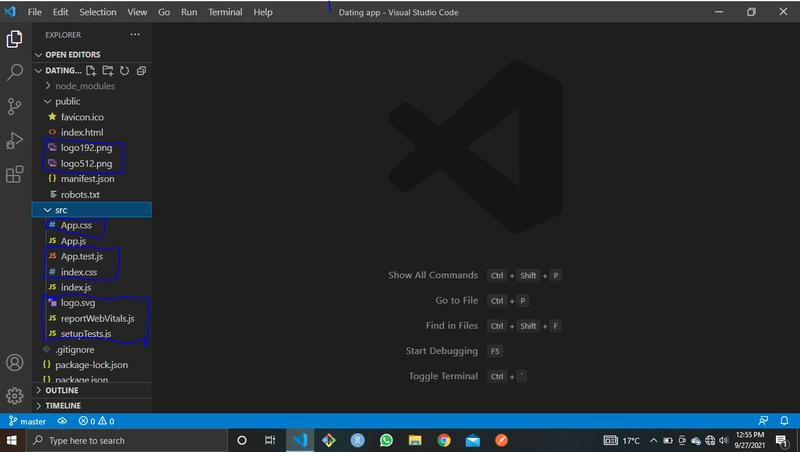
Task: Click the Synchronize Changes cloud icon
Action: click(x=62, y=421)
